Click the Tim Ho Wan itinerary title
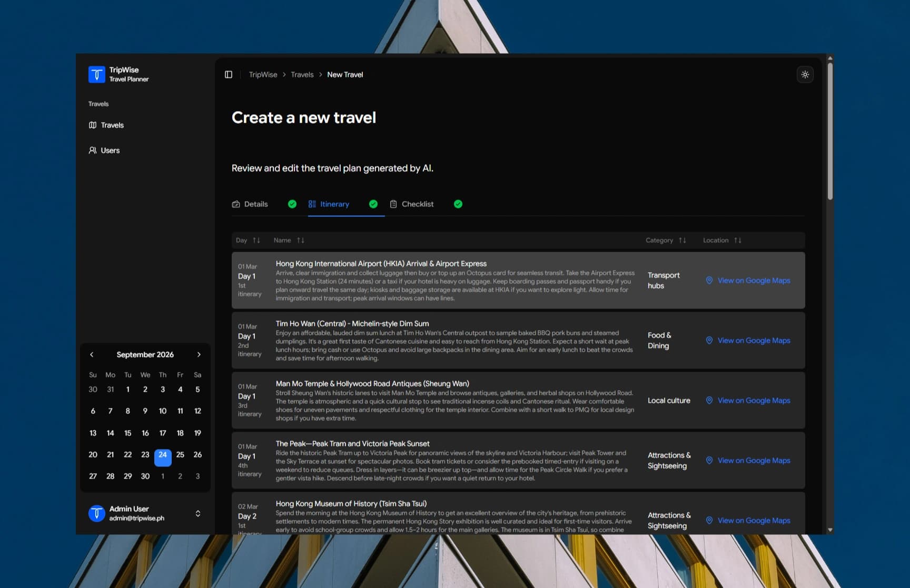The width and height of the screenshot is (910, 588). click(x=352, y=324)
